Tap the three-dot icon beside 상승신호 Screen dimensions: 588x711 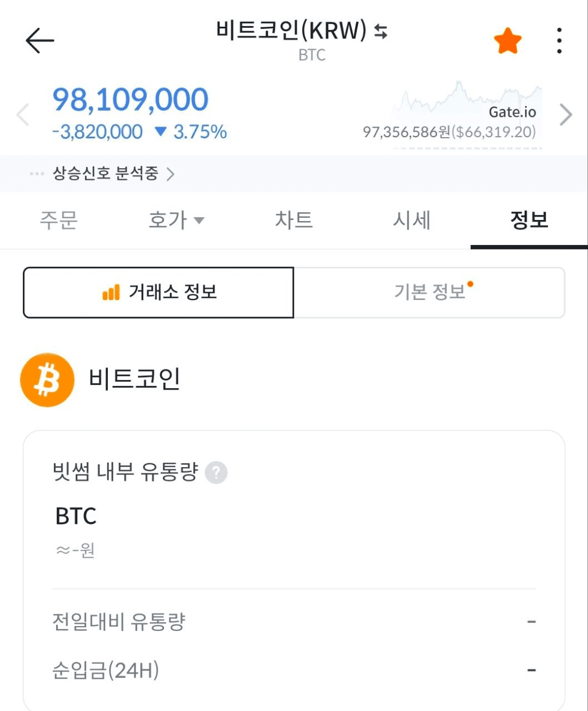pyautogui.click(x=37, y=174)
